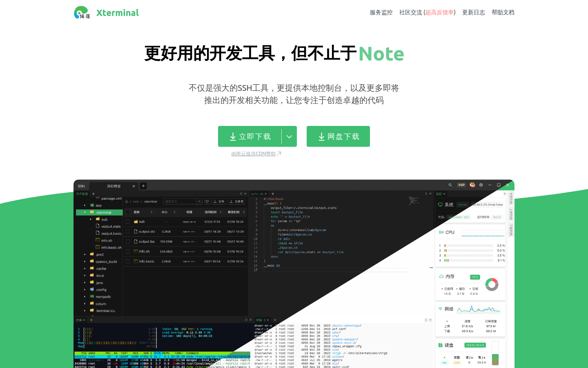Click the 网络 wifi icon
Screen dimensions: 588x368
pyautogui.click(x=440, y=309)
